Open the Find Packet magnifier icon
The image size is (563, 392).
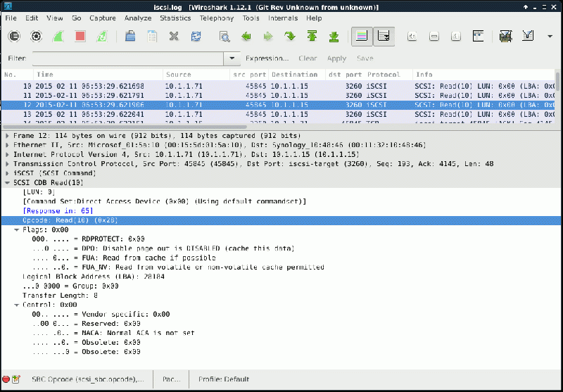coord(224,37)
